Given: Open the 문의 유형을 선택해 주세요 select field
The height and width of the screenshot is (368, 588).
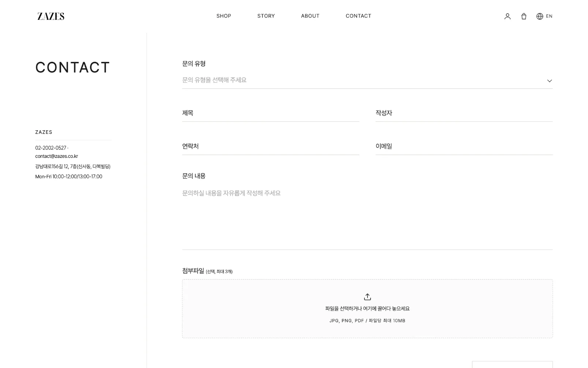Looking at the screenshot, I should 367,80.
